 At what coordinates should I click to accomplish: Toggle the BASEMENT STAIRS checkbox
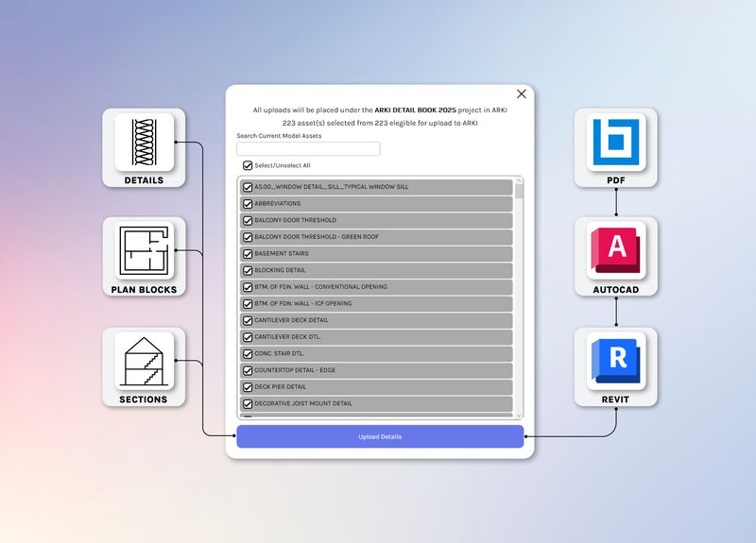click(248, 254)
